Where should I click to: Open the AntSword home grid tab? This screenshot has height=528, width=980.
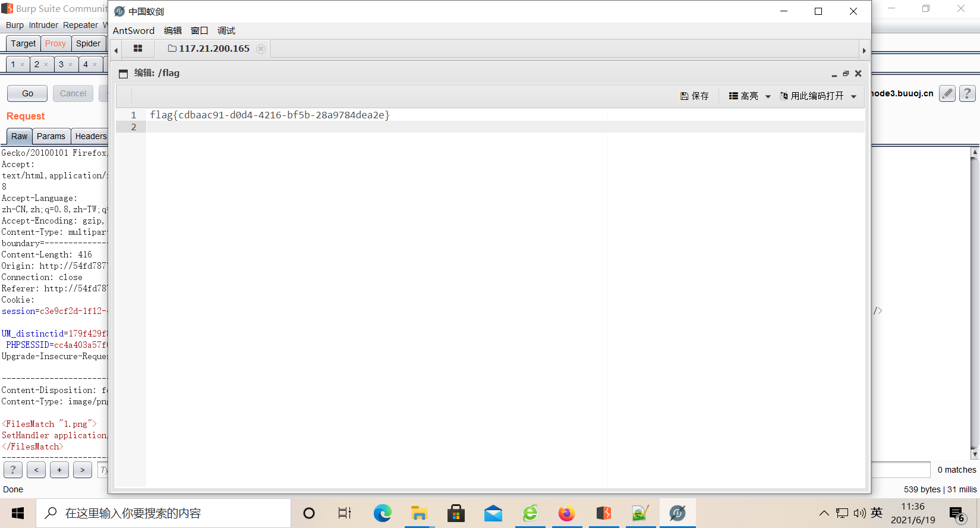(x=138, y=49)
